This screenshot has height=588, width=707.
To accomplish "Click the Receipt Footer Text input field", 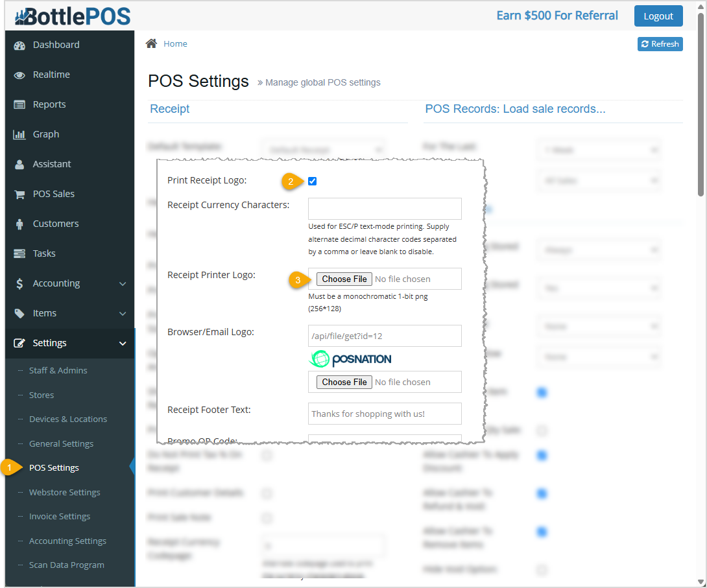I will pos(385,414).
